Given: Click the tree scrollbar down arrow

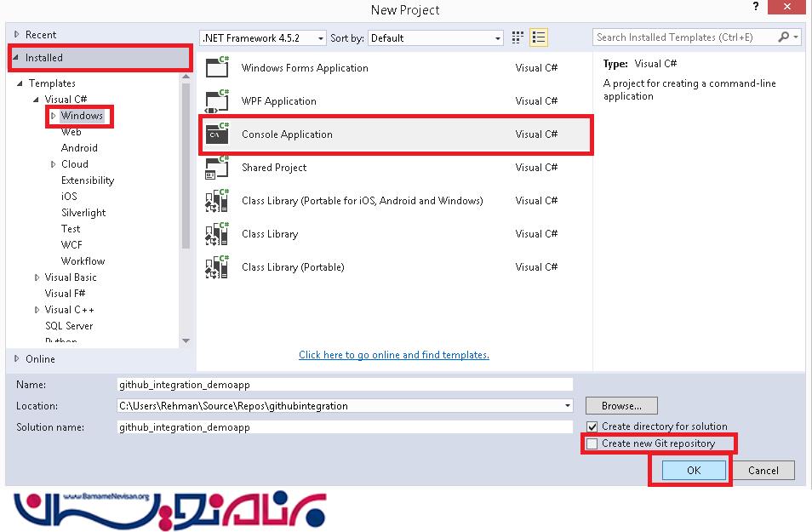Looking at the screenshot, I should click(x=186, y=340).
